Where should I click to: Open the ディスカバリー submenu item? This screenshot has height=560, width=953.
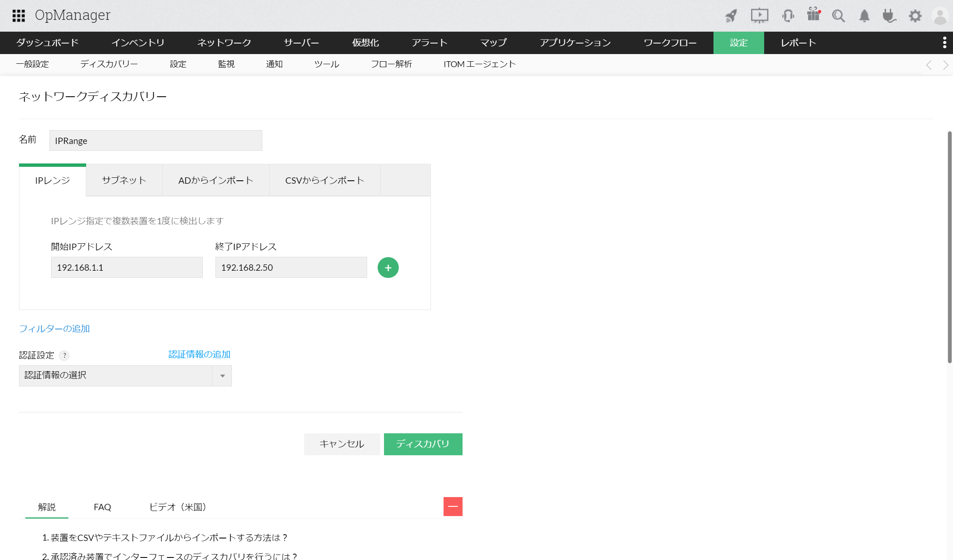tap(109, 64)
